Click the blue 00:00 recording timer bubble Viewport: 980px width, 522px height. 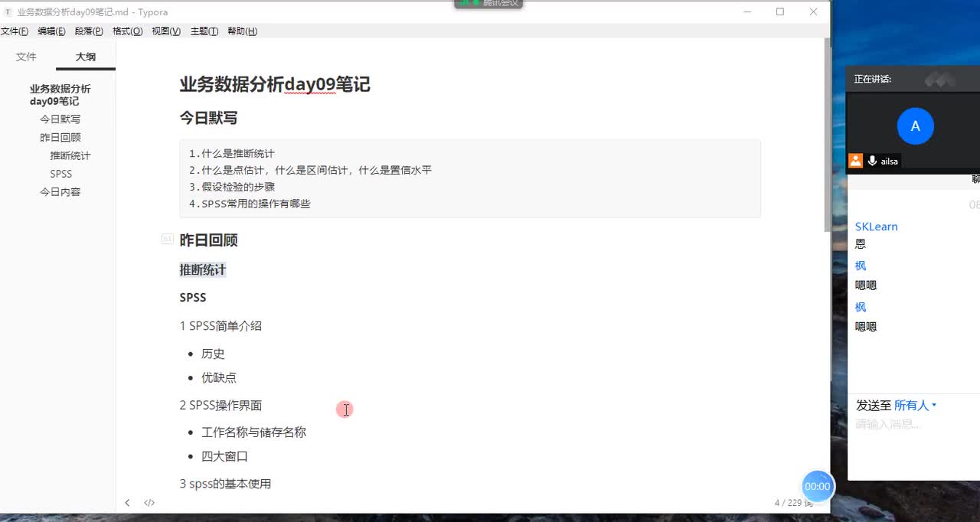817,486
